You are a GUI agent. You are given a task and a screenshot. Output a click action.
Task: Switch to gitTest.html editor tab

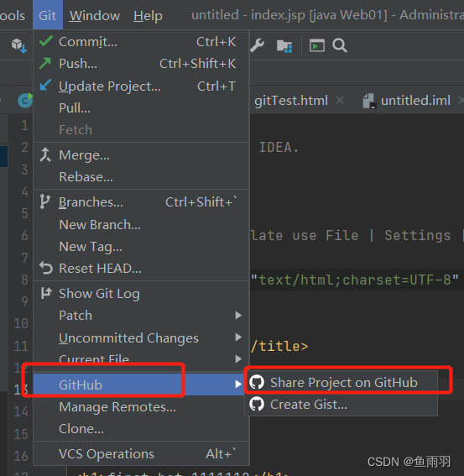coord(291,101)
